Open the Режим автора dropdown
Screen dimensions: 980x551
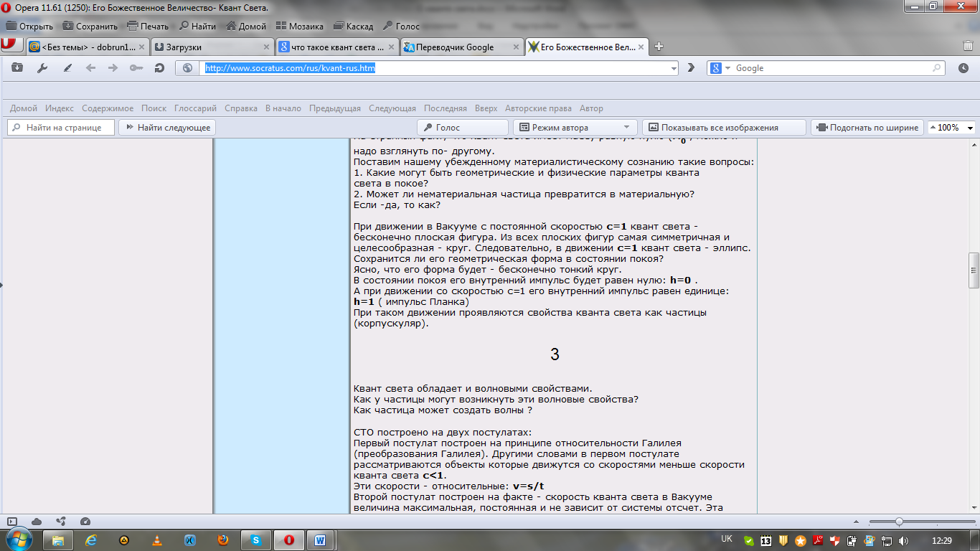(575, 128)
